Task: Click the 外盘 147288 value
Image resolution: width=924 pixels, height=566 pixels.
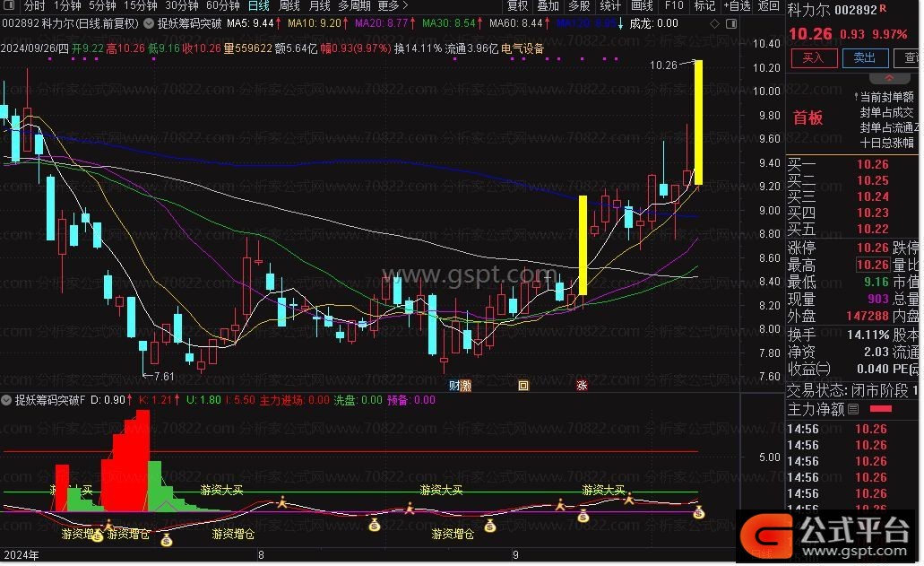Action: tap(868, 316)
